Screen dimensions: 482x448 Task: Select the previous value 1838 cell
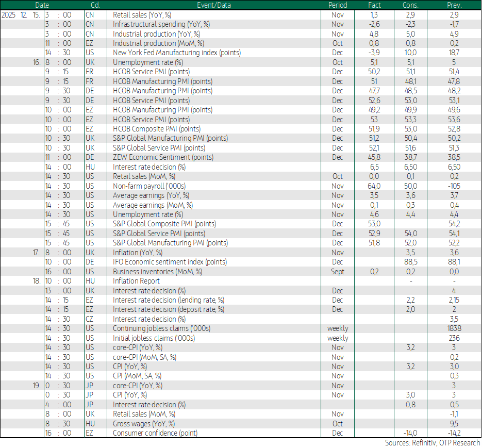(x=455, y=328)
